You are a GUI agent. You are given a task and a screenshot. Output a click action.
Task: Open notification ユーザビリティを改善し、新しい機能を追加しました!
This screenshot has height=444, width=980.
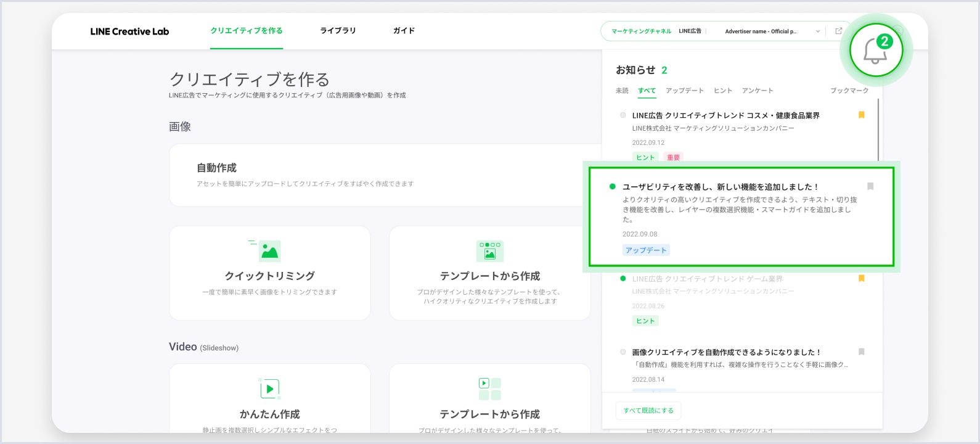pyautogui.click(x=721, y=187)
